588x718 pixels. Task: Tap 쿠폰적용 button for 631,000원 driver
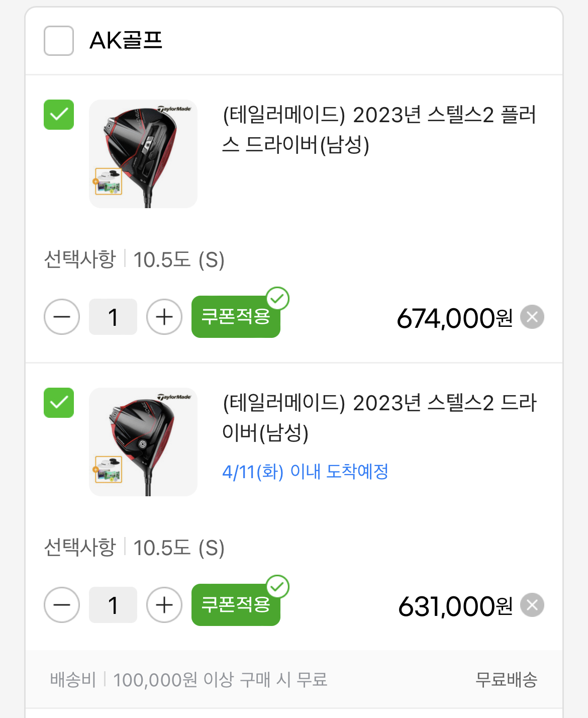(236, 605)
